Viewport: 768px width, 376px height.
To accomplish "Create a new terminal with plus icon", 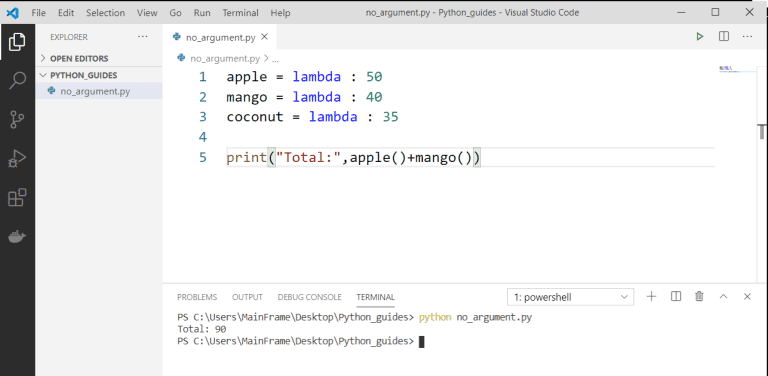I will 651,296.
